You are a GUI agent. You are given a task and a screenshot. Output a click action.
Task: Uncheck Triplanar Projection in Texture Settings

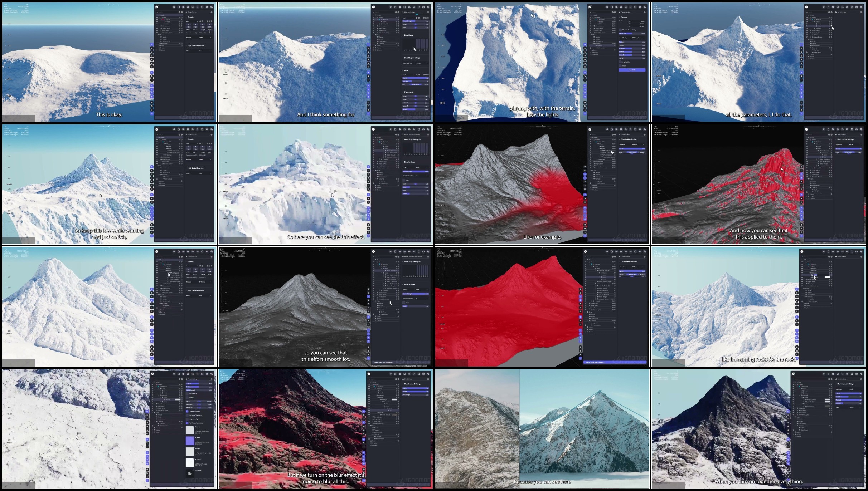187,411
